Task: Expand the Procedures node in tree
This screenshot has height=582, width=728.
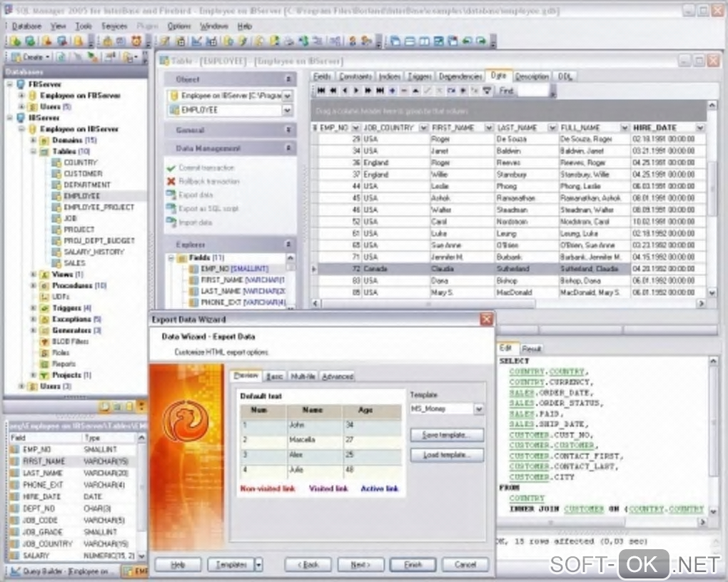Action: (34, 285)
